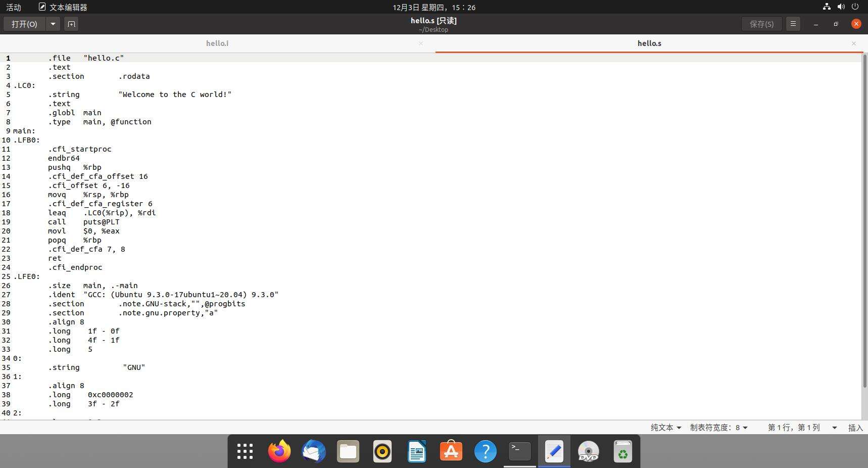Open recent files dropdown arrow beside Open
This screenshot has width=868, height=468.
[53, 24]
